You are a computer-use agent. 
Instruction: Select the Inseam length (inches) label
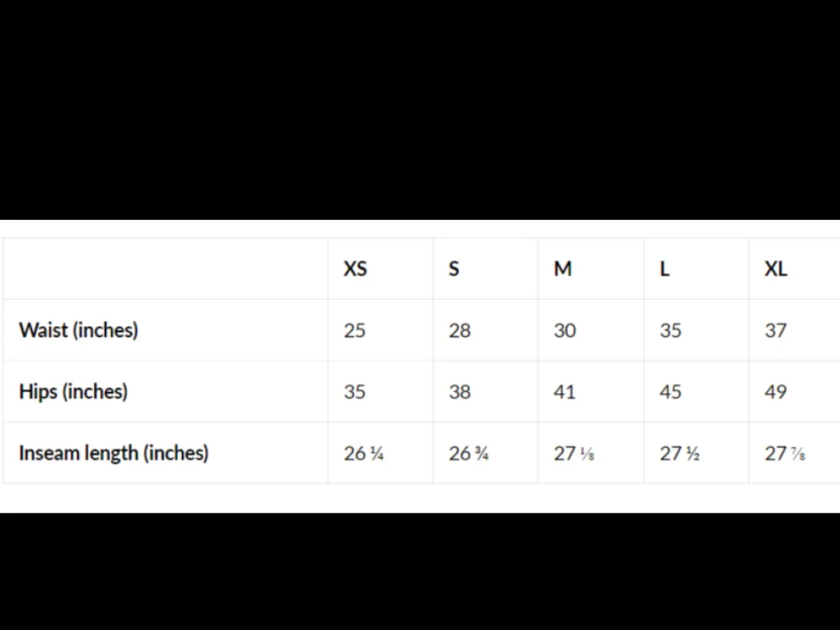(x=113, y=454)
